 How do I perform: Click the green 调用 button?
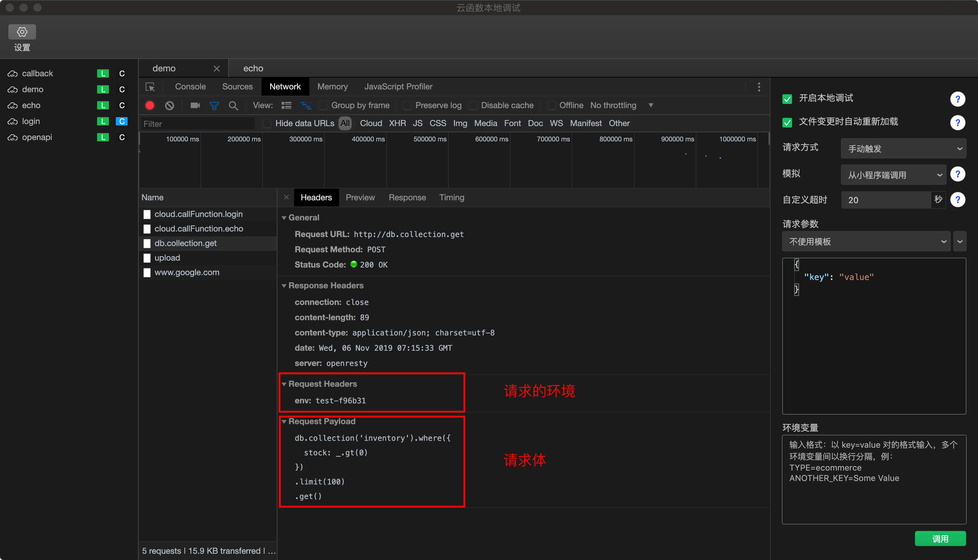[x=940, y=539]
